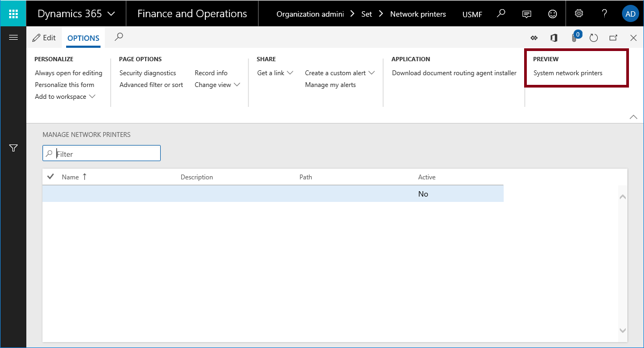Click System network printers under PREVIEW
Image resolution: width=644 pixels, height=348 pixels.
pos(567,73)
